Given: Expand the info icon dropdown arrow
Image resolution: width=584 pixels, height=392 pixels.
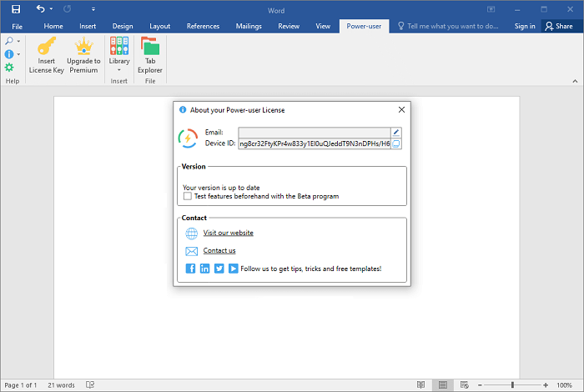Looking at the screenshot, I should pyautogui.click(x=18, y=54).
